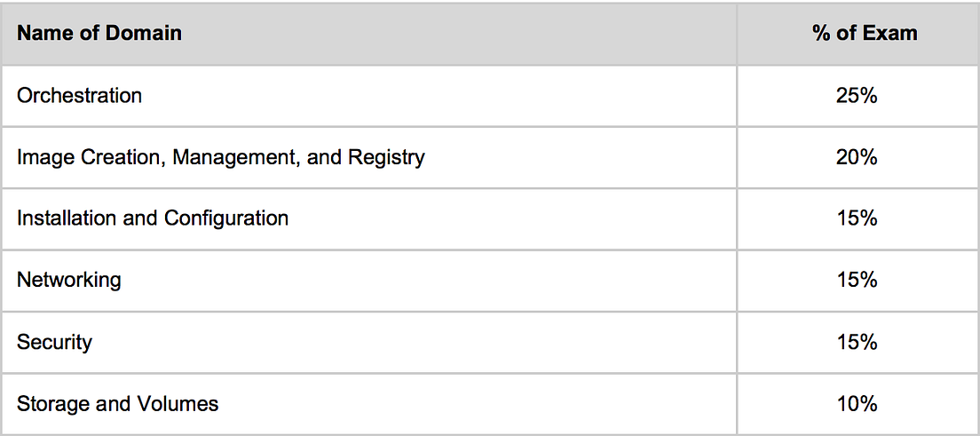The width and height of the screenshot is (980, 436).
Task: Select the 15% value for Security
Action: pos(857,342)
